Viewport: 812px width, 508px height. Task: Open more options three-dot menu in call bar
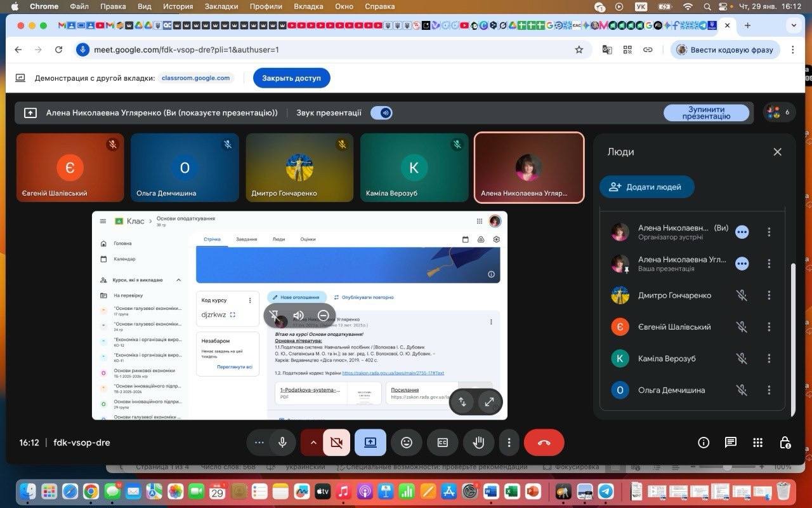(x=509, y=443)
